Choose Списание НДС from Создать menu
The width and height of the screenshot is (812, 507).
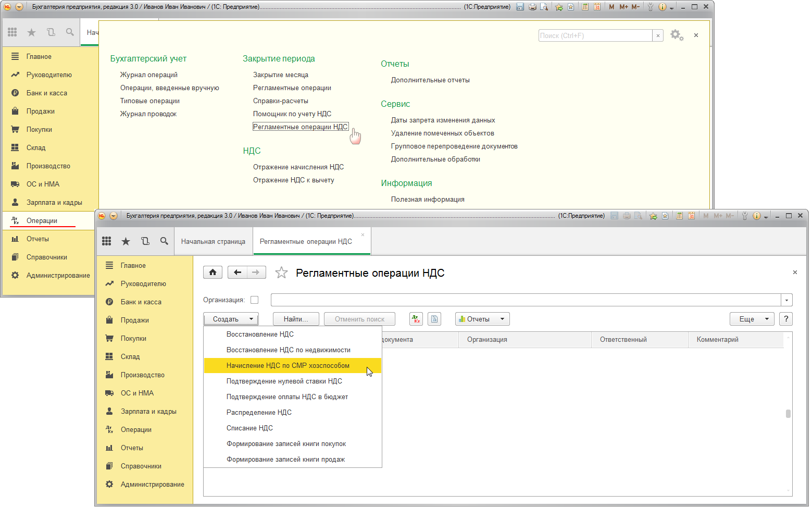(x=292, y=428)
